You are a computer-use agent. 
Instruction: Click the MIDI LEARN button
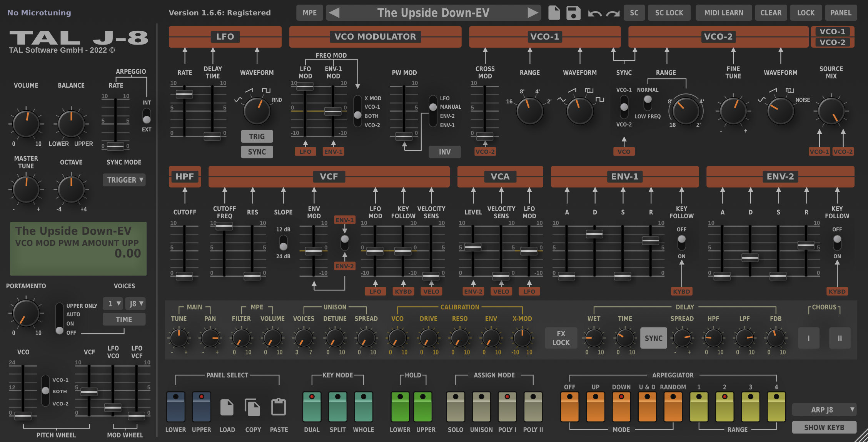(723, 13)
